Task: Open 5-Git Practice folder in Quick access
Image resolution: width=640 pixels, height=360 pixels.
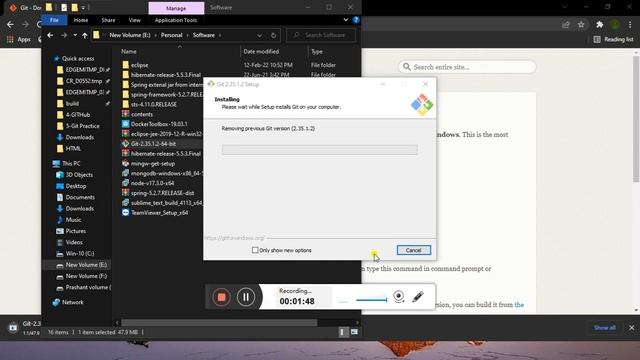Action: point(82,126)
